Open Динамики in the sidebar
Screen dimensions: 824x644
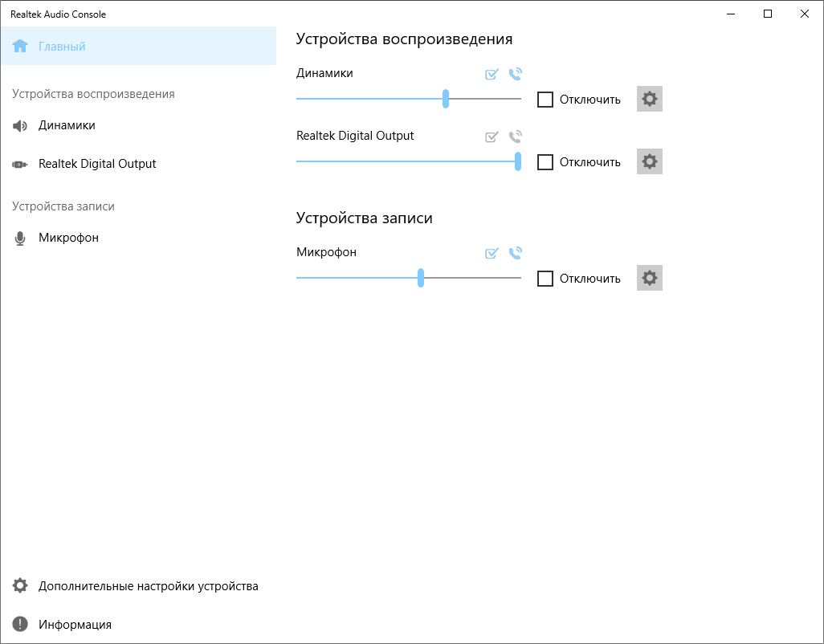[67, 125]
